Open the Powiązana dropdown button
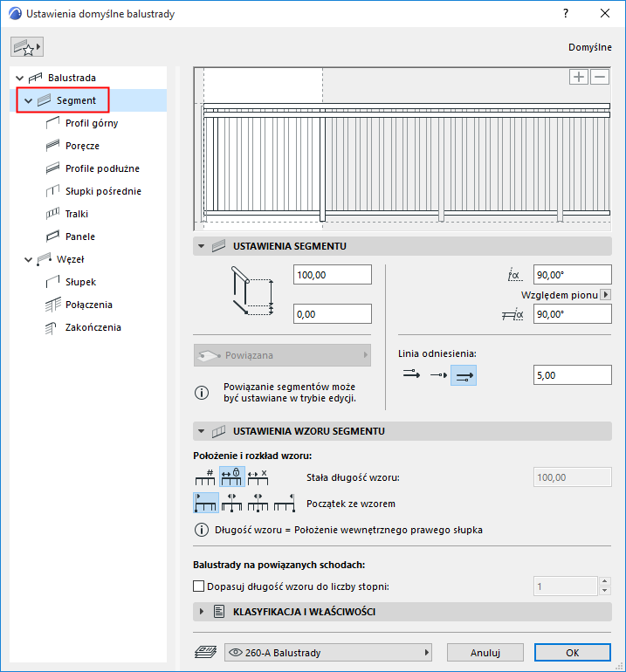The width and height of the screenshot is (626, 672). point(282,355)
